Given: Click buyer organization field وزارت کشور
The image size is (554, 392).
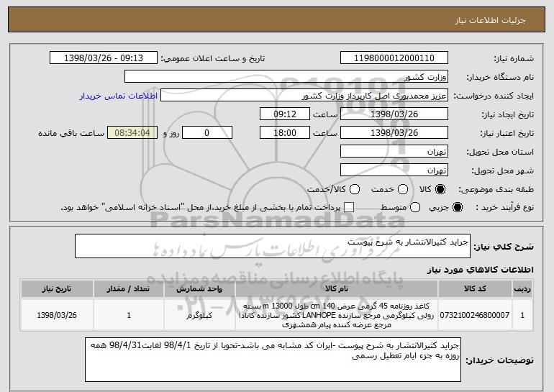Looking at the screenshot, I should (x=286, y=77).
